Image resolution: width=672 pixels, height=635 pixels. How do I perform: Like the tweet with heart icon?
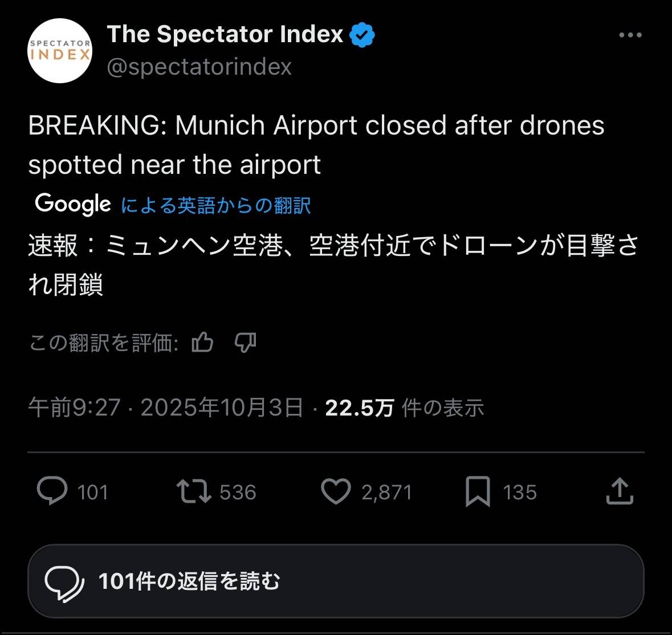(336, 491)
